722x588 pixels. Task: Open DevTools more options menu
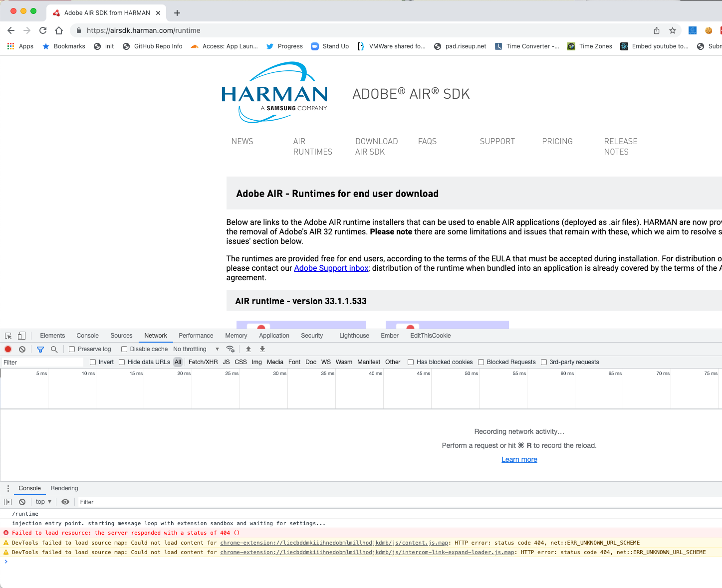pyautogui.click(x=7, y=488)
